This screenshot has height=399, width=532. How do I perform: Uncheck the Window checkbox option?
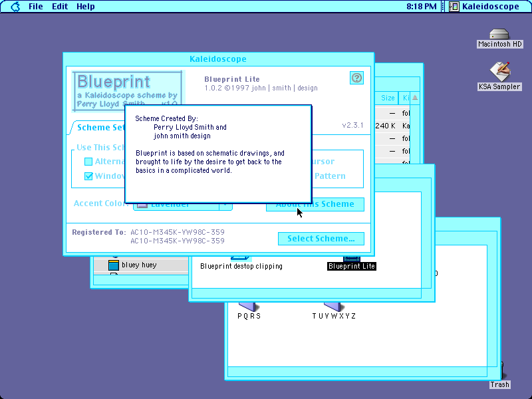tap(88, 176)
